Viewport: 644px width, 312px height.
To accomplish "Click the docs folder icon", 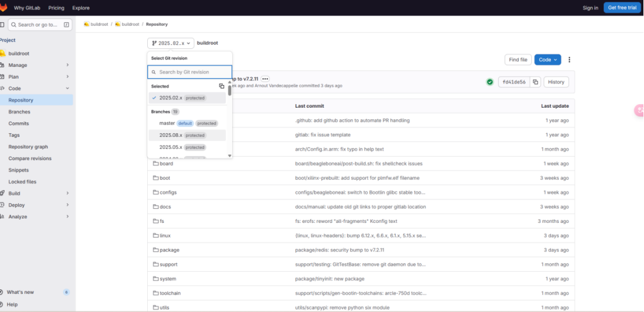I will pos(156,207).
